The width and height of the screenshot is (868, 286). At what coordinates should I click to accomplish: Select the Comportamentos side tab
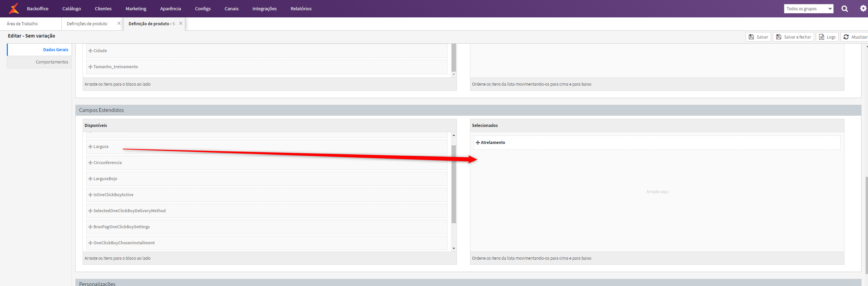coord(40,62)
